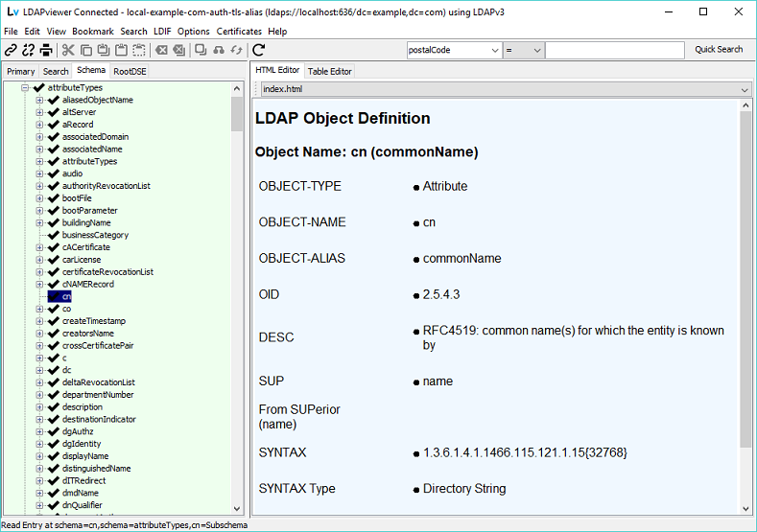Select the HTML Editor tab
The image size is (757, 532).
pos(277,70)
